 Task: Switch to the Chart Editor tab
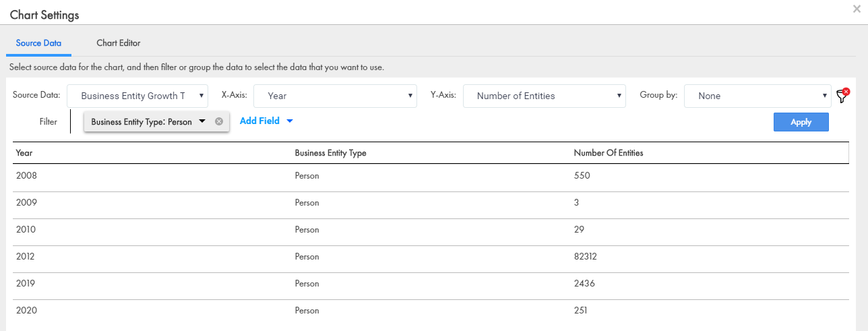point(118,43)
